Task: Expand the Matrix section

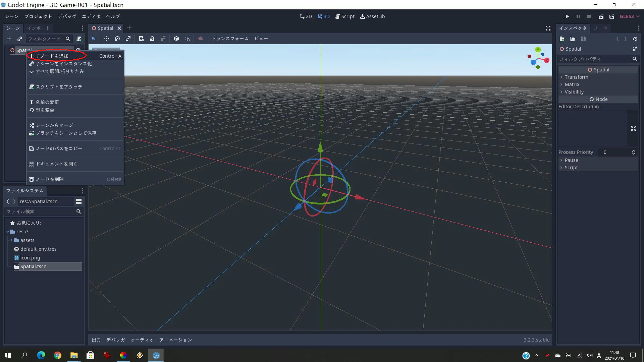Action: [x=598, y=84]
